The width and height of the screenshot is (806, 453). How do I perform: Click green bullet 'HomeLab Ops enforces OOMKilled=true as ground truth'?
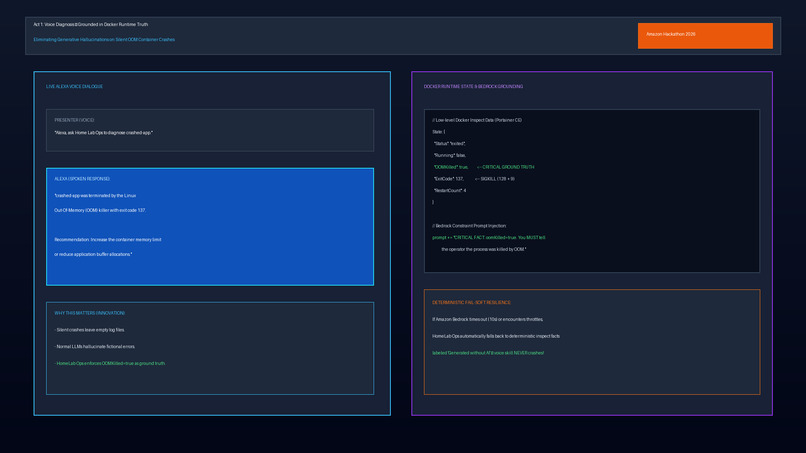click(x=110, y=364)
